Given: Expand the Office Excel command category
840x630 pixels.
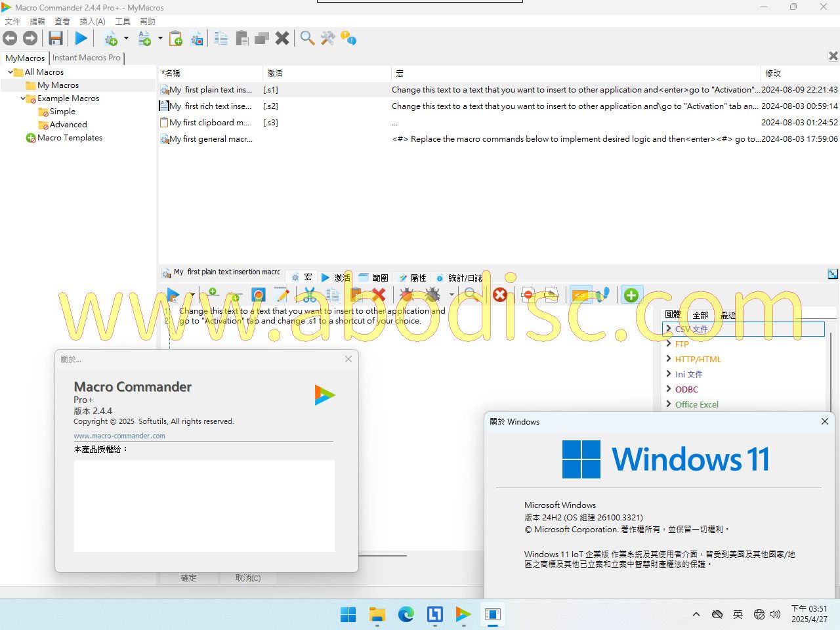Looking at the screenshot, I should (x=669, y=404).
